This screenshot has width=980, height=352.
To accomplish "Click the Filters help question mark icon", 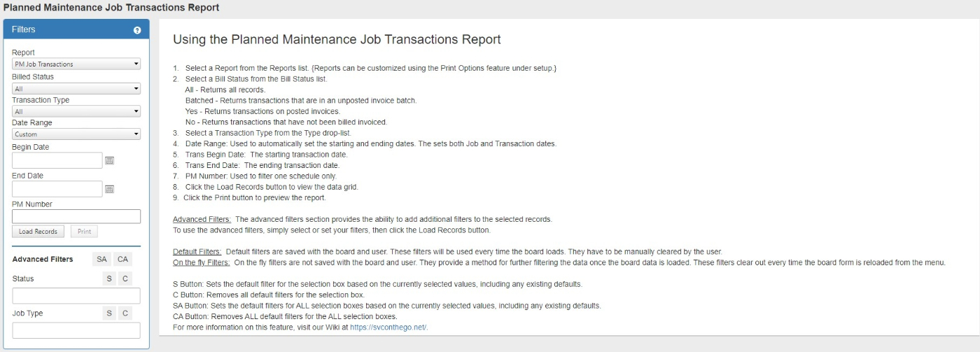I will (x=137, y=30).
